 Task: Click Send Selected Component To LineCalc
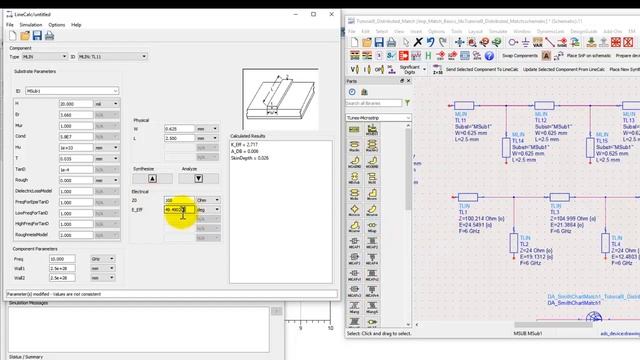482,69
